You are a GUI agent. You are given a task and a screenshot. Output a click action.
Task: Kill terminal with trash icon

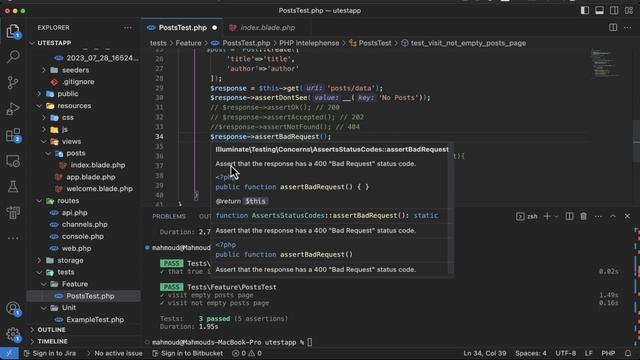click(x=584, y=216)
